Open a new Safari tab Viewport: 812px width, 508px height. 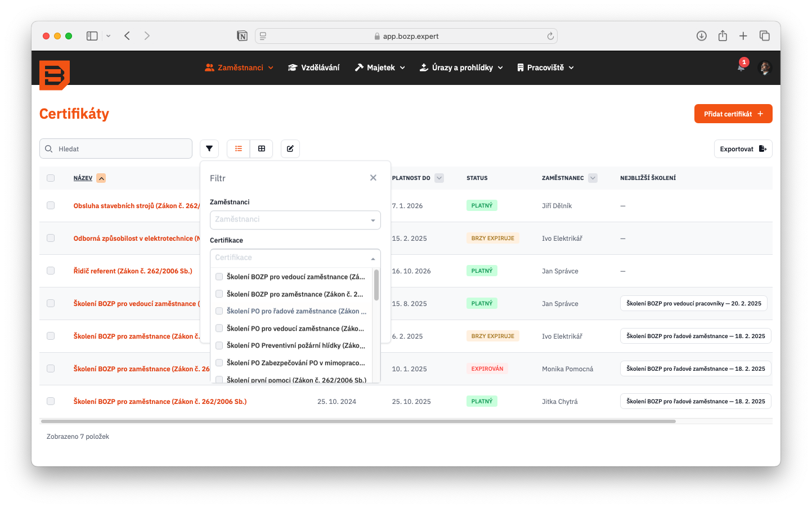tap(743, 36)
